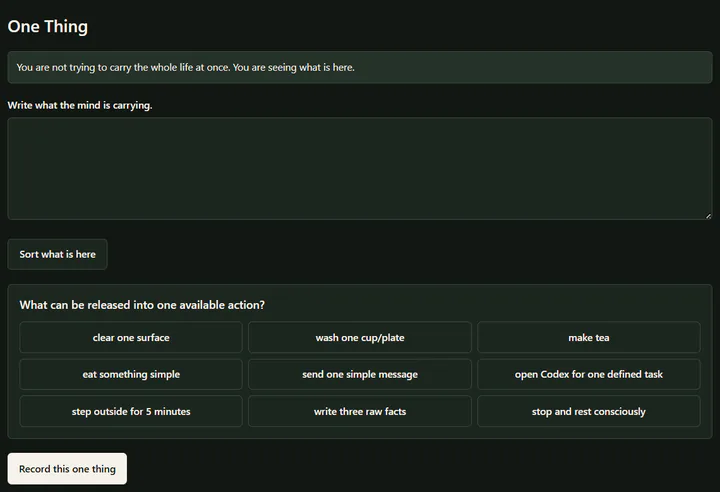The image size is (720, 492).
Task: Pick 'open Codex for one defined task'
Action: click(x=589, y=374)
